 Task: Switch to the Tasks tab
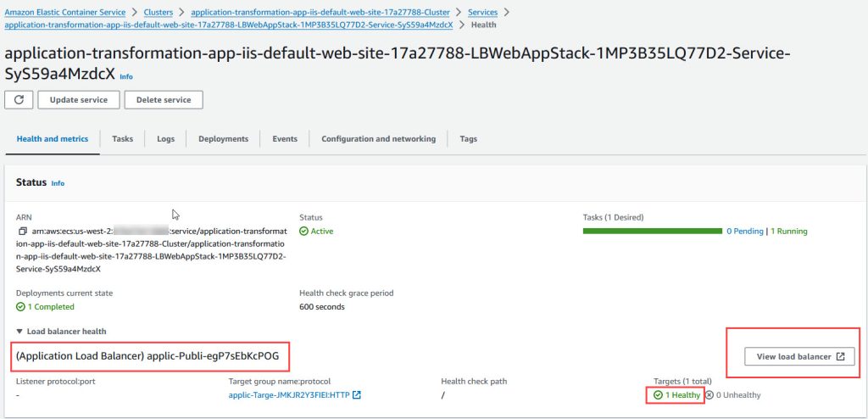click(x=122, y=139)
